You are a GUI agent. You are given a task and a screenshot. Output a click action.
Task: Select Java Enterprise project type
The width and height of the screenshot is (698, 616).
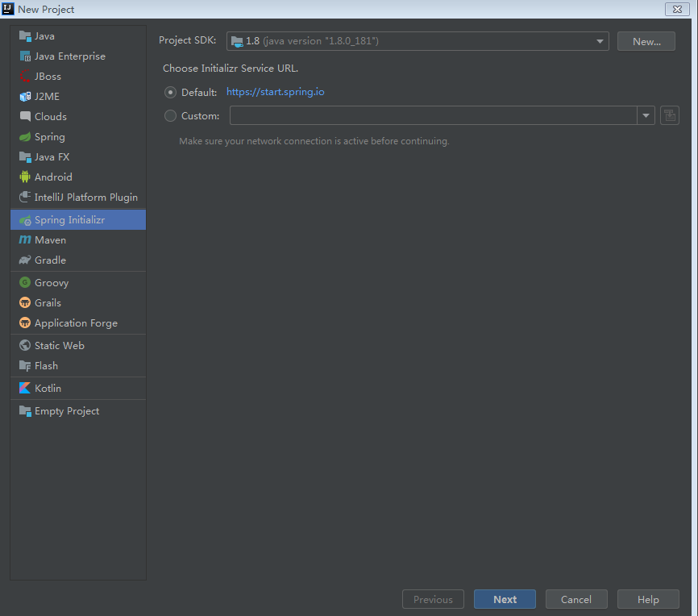click(78, 56)
